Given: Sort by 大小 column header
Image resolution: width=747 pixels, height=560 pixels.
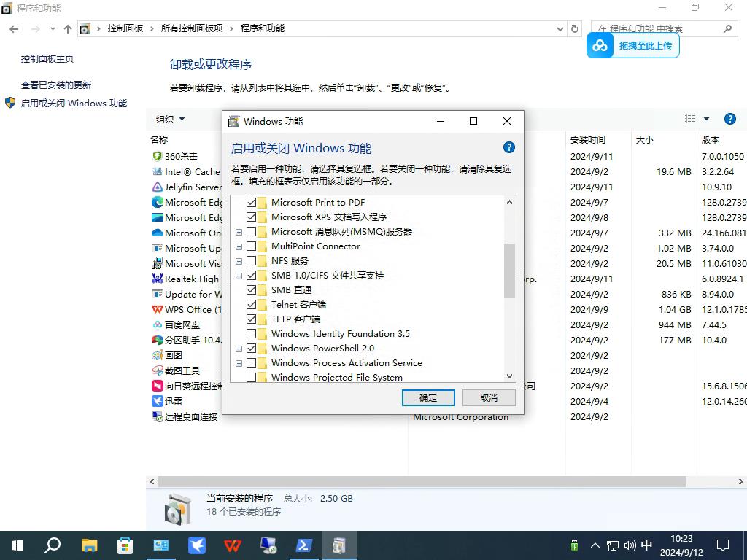Looking at the screenshot, I should (x=645, y=139).
